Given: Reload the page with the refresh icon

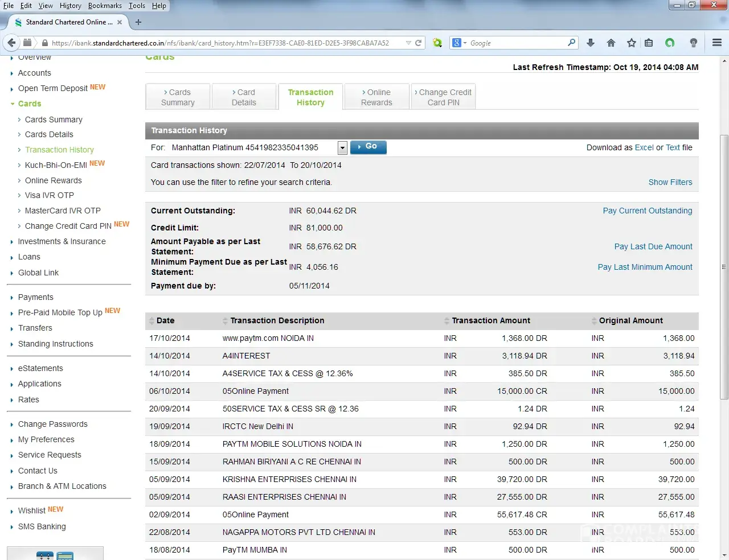Looking at the screenshot, I should [419, 43].
